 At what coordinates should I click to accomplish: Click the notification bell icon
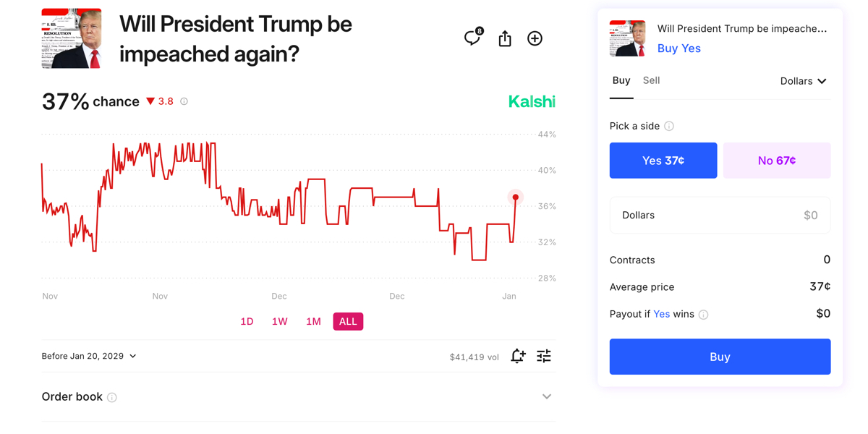[518, 356]
